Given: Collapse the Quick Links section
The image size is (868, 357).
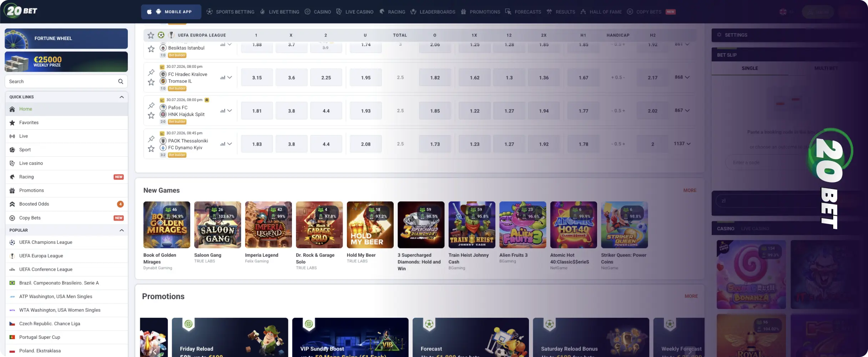Looking at the screenshot, I should pyautogui.click(x=122, y=97).
